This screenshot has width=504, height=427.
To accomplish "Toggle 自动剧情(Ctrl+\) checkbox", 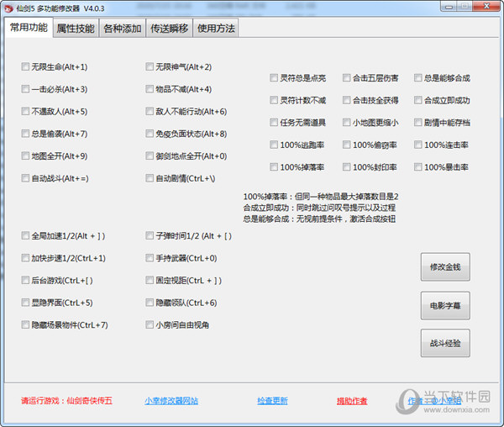I will tap(150, 178).
